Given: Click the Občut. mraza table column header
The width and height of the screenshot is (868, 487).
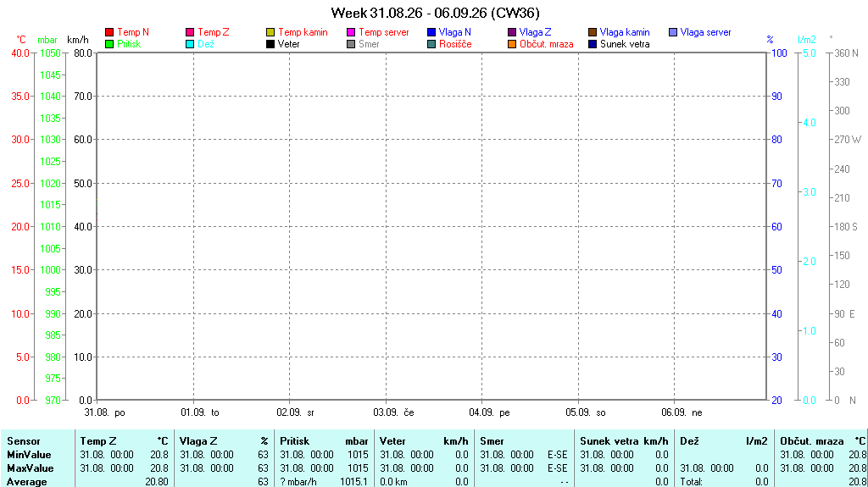Looking at the screenshot, I should tap(811, 441).
